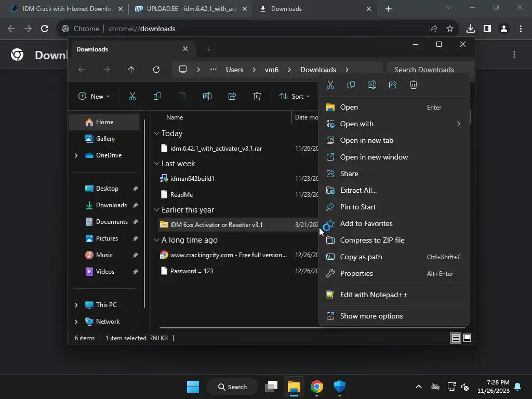Image resolution: width=532 pixels, height=399 pixels.
Task: Open the Sort dropdown
Action: (x=295, y=96)
